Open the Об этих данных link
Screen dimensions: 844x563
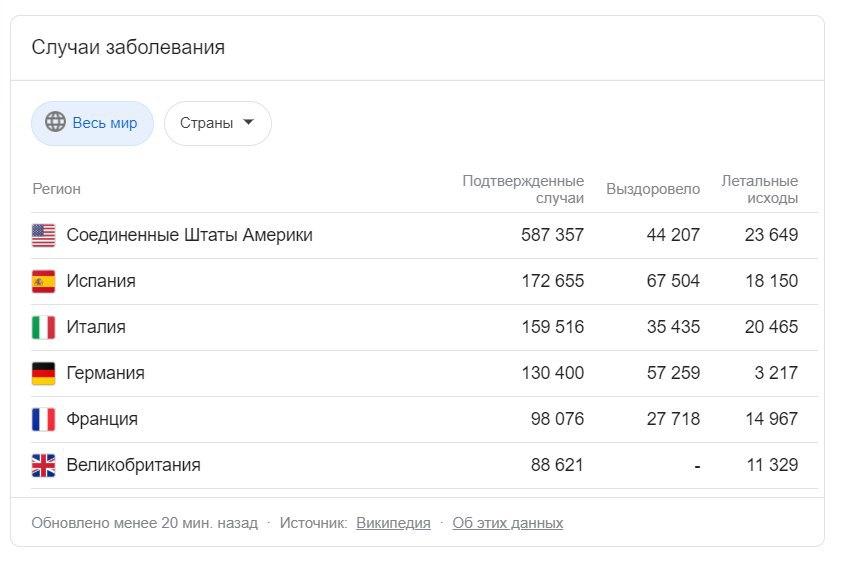pyautogui.click(x=508, y=523)
